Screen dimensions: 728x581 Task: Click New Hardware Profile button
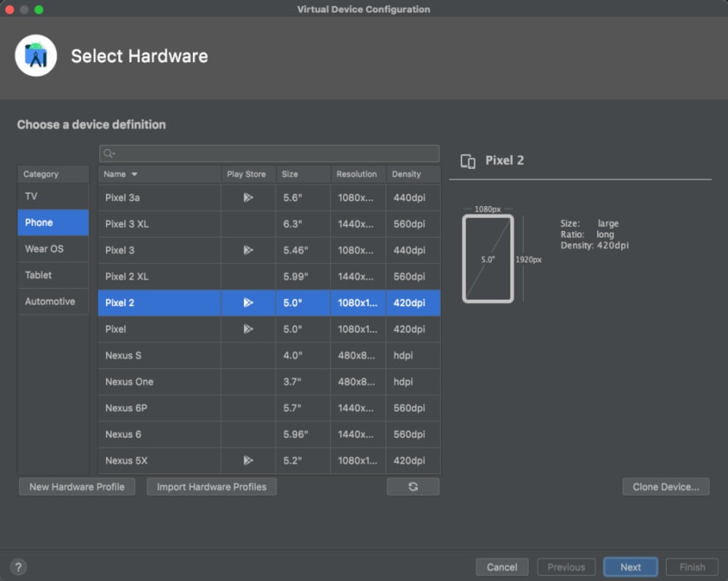click(77, 487)
